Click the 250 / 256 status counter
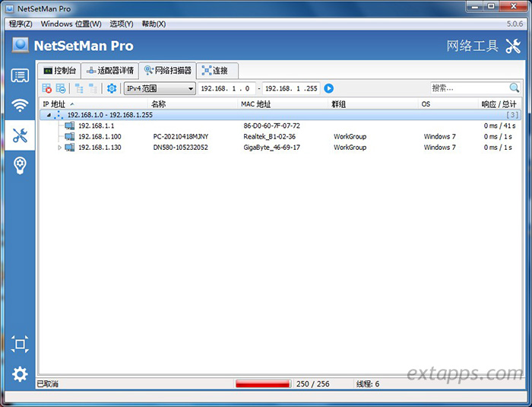 tap(313, 384)
